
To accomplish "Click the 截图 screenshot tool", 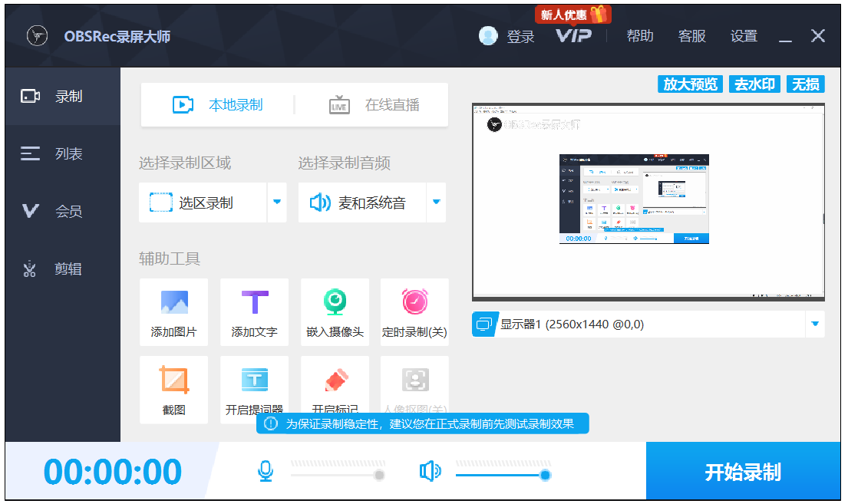I will coord(174,390).
